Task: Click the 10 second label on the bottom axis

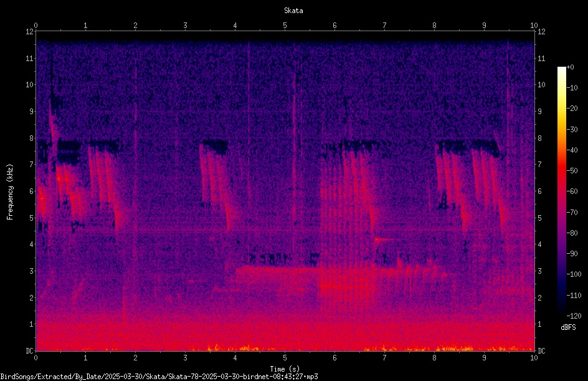Action: pos(534,358)
